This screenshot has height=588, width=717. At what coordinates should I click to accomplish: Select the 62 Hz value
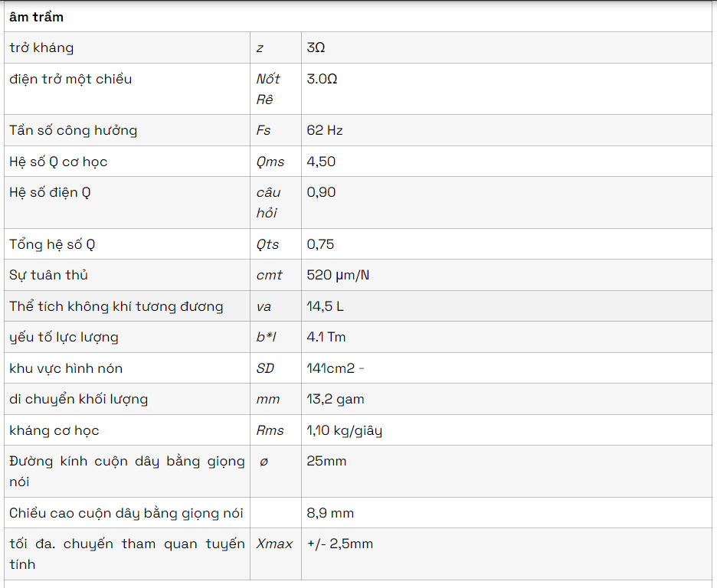coord(325,130)
